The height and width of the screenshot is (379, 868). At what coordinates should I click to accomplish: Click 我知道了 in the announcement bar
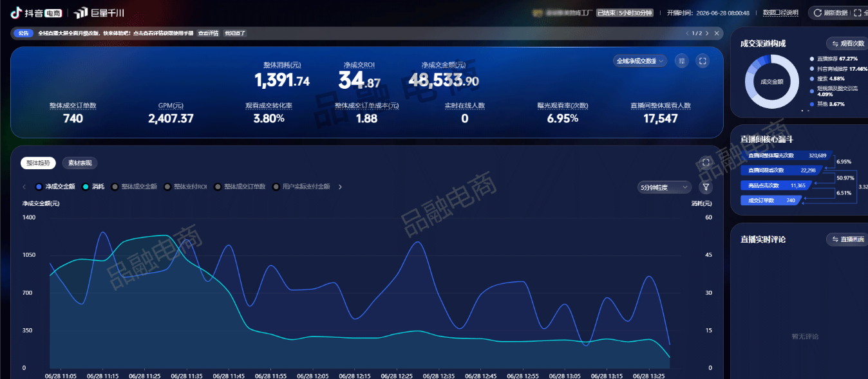coord(235,33)
